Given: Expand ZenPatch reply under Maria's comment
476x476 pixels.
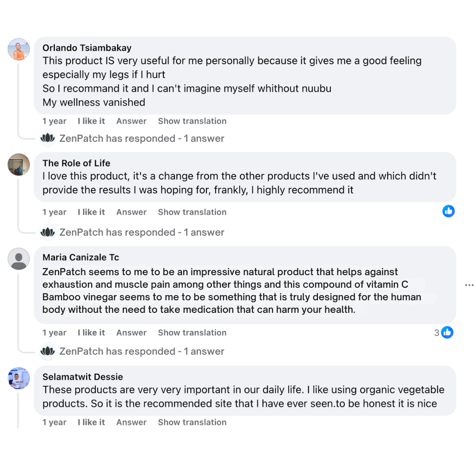Looking at the screenshot, I should [142, 351].
